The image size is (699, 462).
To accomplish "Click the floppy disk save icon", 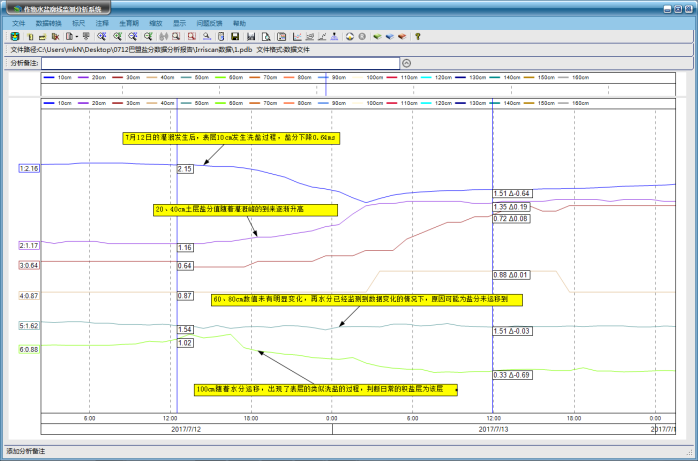I will (x=235, y=37).
